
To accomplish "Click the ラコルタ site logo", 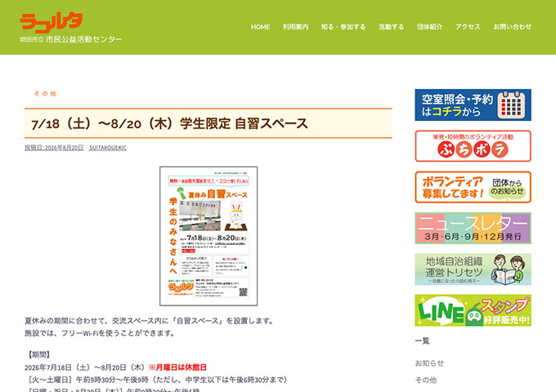I will click(x=52, y=23).
